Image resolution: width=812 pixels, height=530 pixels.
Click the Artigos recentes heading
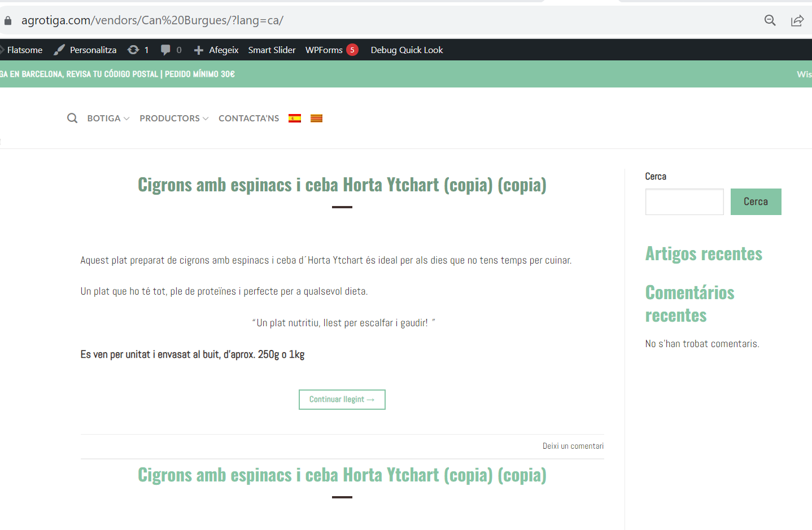704,254
